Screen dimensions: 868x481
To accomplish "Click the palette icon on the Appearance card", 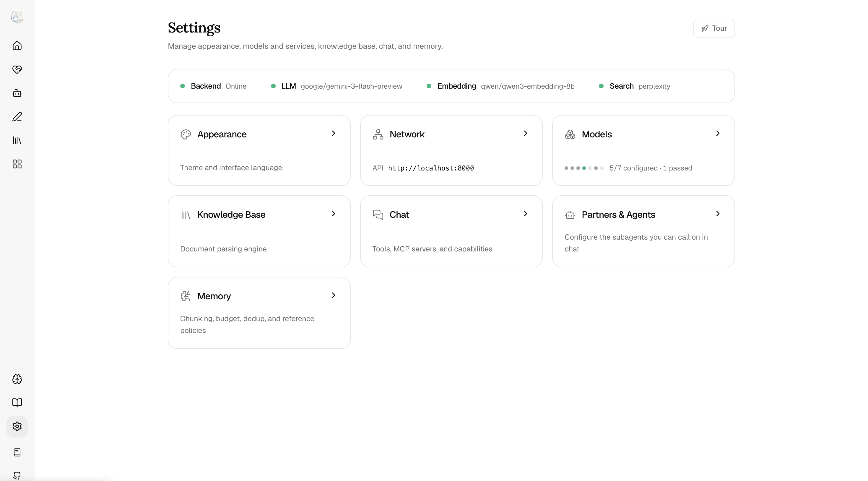I will 186,134.
